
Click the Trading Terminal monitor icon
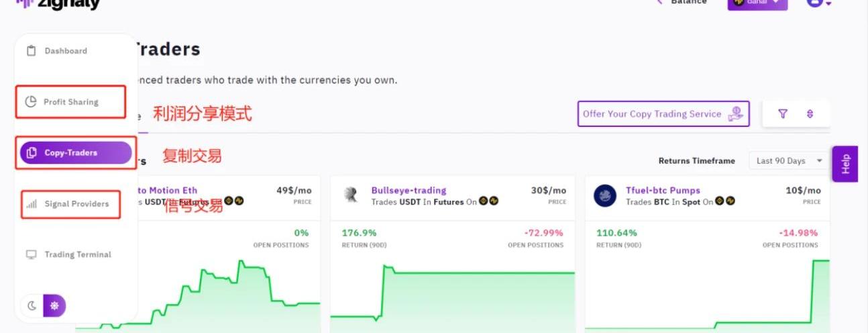point(31,254)
